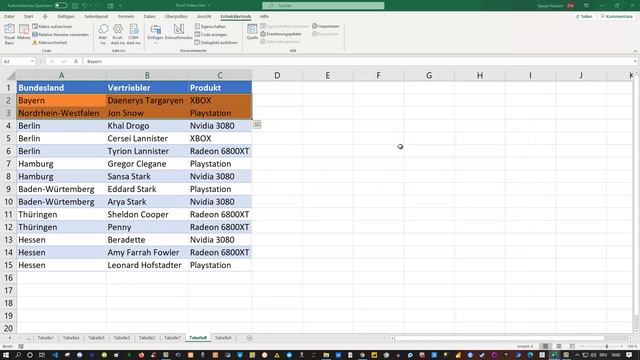Select cell Leonard Hofstadter
The height and width of the screenshot is (360, 640).
147,265
